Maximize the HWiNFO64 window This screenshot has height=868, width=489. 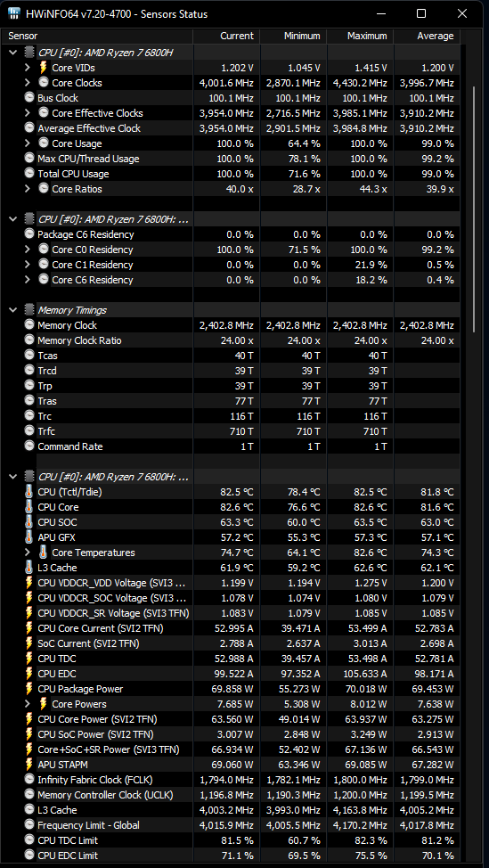pos(421,13)
